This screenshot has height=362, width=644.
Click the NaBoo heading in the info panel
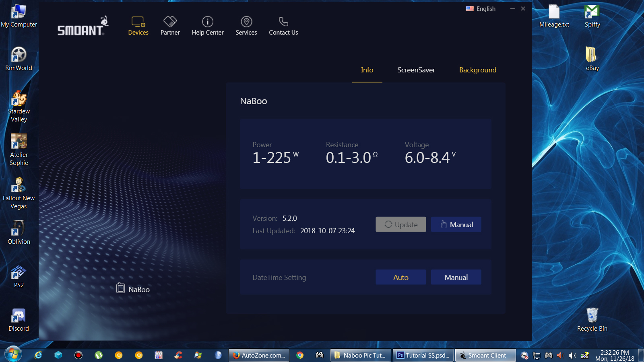254,101
